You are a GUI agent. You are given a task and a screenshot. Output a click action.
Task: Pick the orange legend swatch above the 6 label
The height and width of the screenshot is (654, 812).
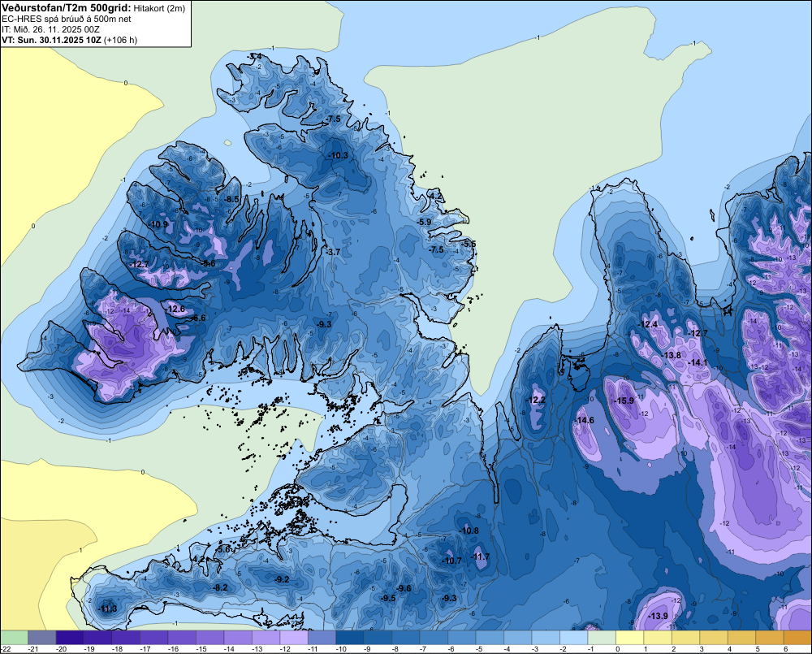[x=797, y=638]
